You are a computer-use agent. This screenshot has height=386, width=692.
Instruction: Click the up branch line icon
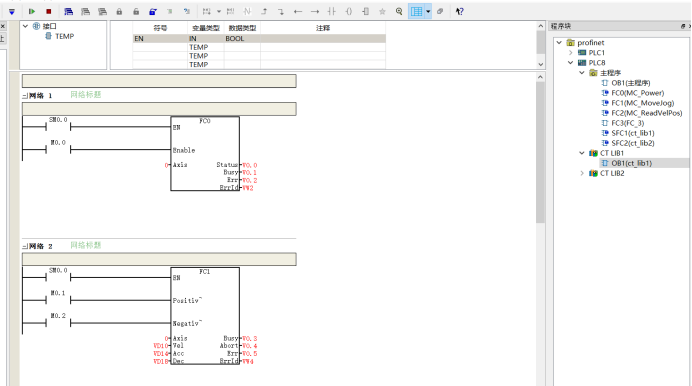tap(264, 11)
